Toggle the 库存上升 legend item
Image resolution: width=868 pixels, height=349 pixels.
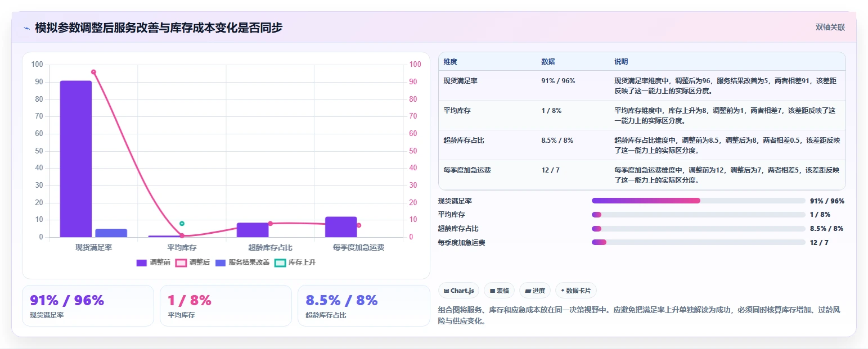pos(295,262)
